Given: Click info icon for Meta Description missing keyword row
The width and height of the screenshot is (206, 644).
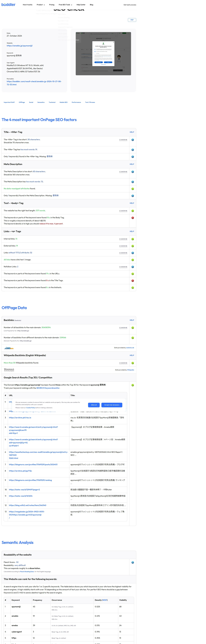Looking at the screenshot, I should [x=133, y=196].
